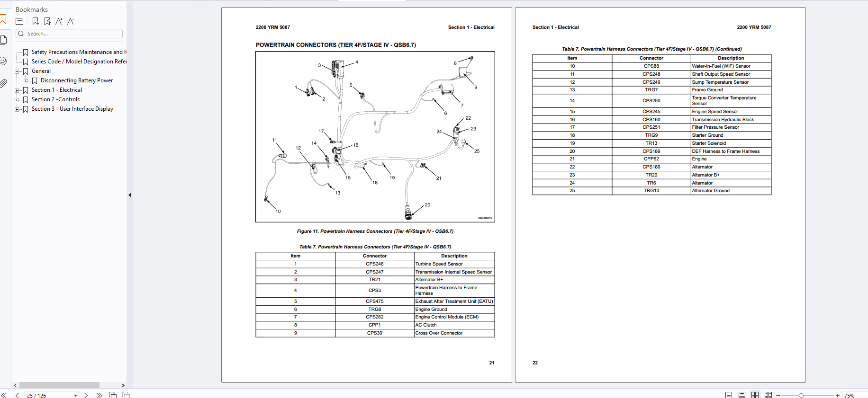Select Disconnecting Battery Power bookmark
Viewport: 868px width, 398px height.
tap(77, 80)
